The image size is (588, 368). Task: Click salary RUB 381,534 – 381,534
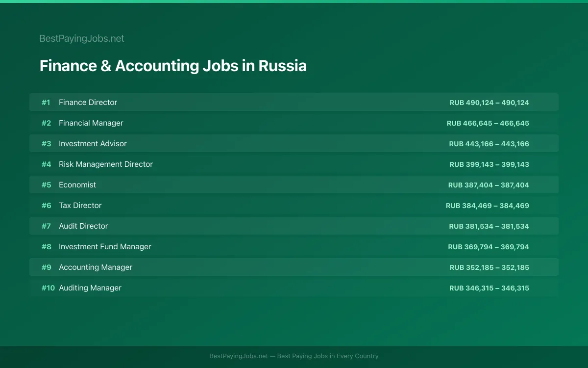click(489, 226)
